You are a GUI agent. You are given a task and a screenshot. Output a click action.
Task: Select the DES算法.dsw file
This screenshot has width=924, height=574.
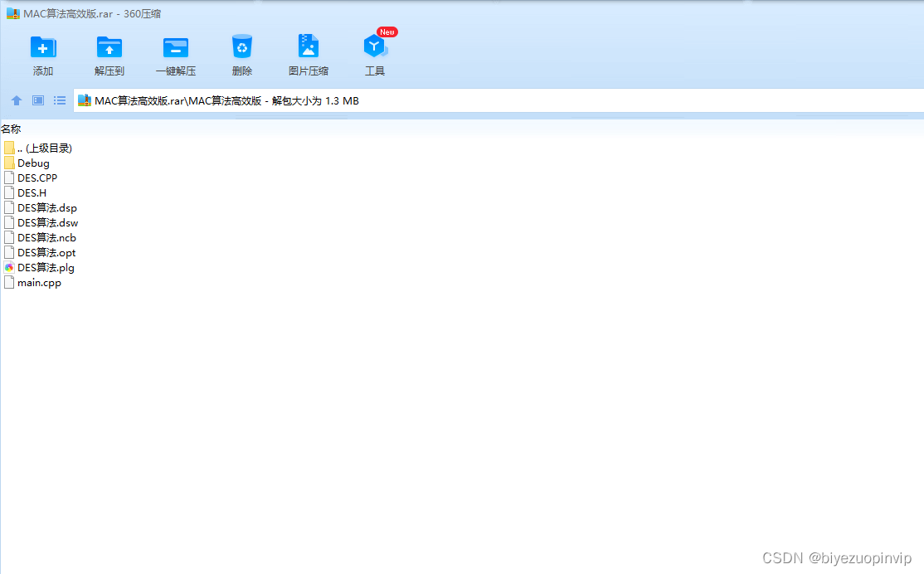(41, 223)
